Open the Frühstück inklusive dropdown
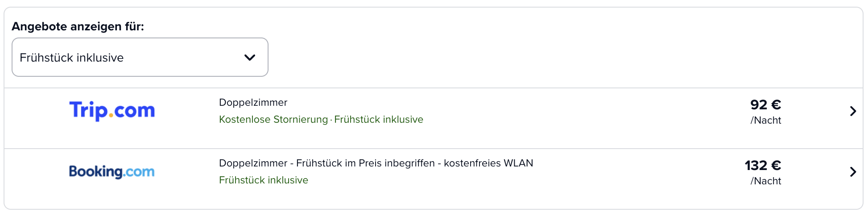Screen dimensions: 868x216 coord(140,57)
